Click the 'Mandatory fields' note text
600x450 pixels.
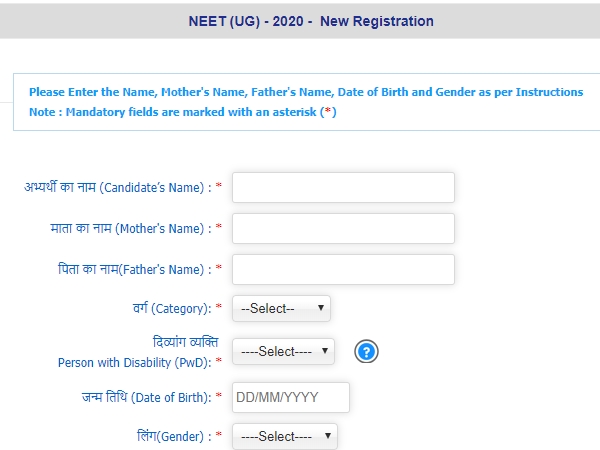pos(183,112)
